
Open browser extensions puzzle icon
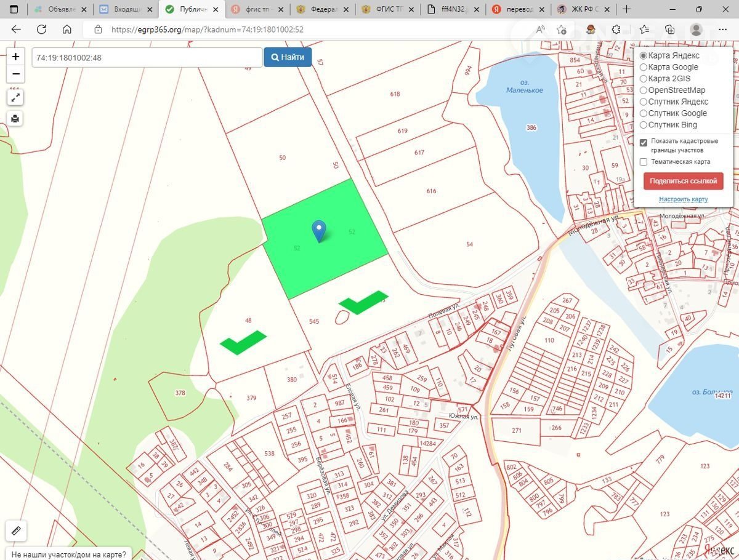[616, 30]
